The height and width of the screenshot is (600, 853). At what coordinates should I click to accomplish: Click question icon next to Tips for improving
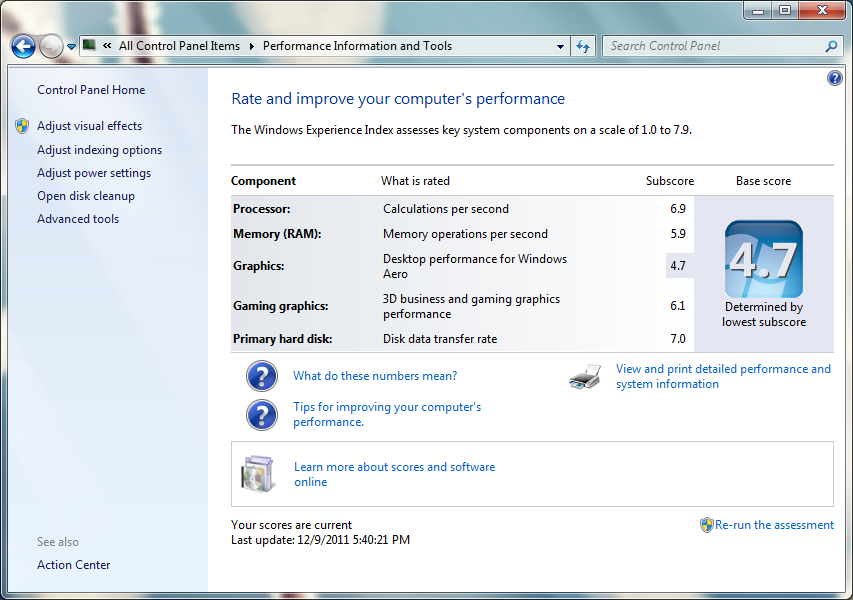pos(262,415)
